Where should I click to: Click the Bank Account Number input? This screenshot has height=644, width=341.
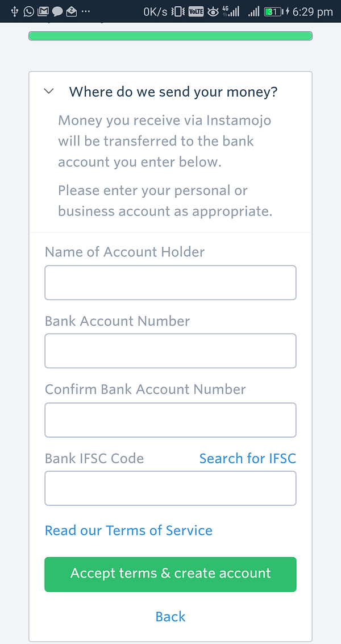click(170, 351)
